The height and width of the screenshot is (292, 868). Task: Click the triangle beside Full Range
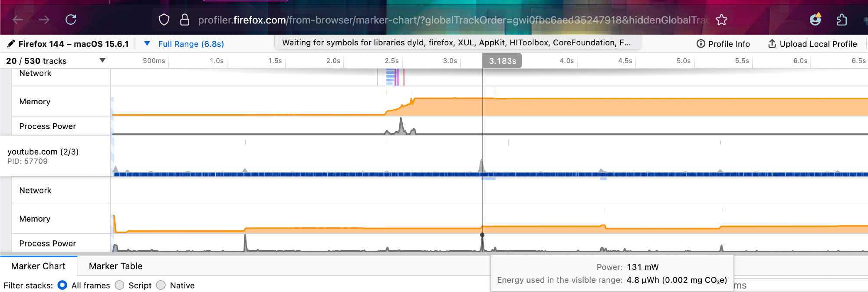[147, 43]
